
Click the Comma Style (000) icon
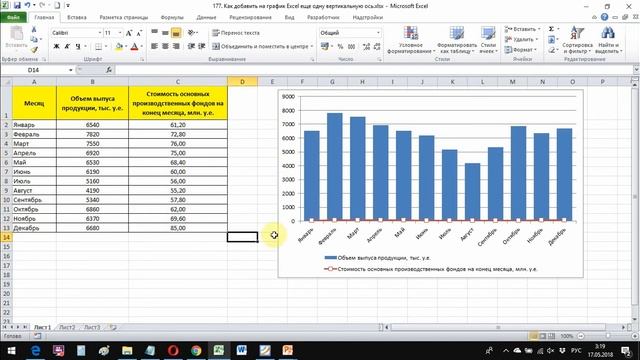coord(351,47)
